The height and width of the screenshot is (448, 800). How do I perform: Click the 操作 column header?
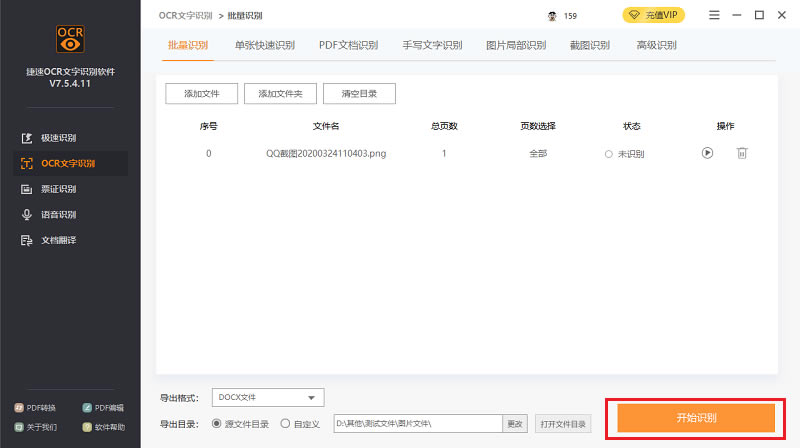tap(725, 126)
